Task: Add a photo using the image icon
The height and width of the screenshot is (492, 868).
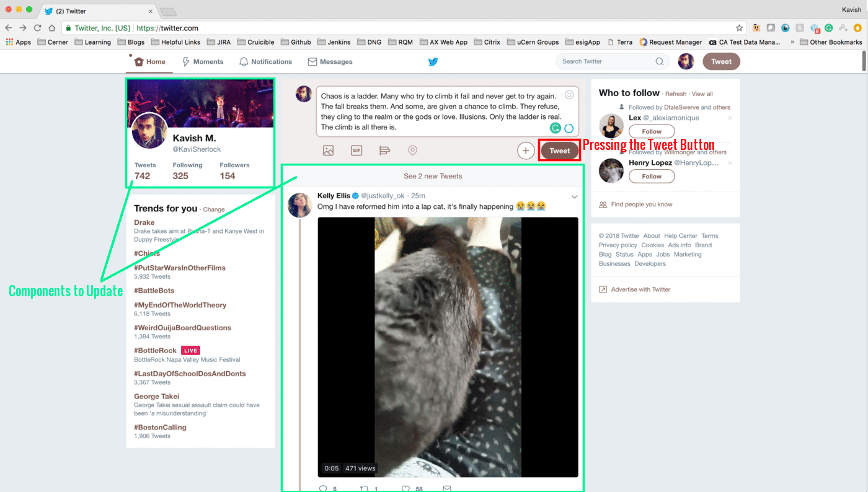Action: (x=328, y=151)
